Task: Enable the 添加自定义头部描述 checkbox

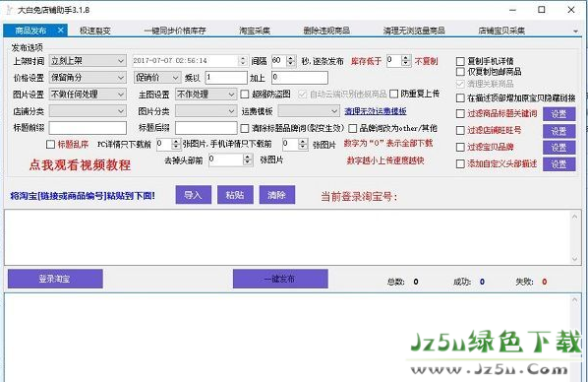Action: [460, 163]
